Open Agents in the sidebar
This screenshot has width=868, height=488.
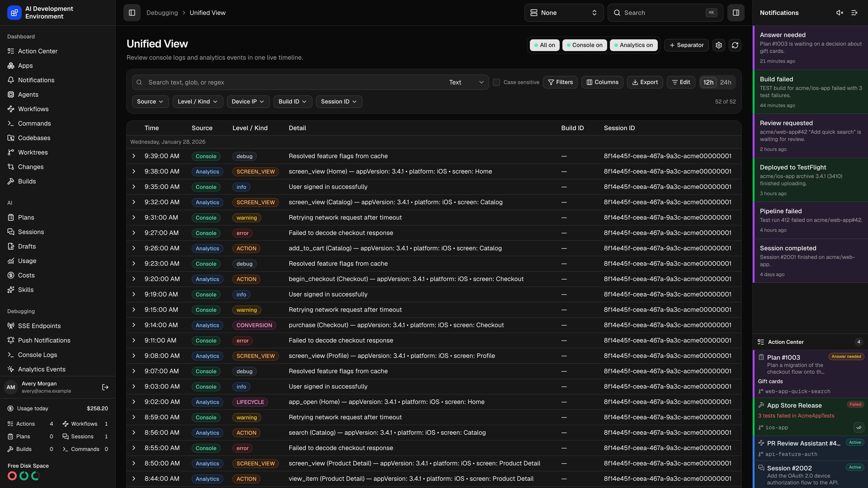(58, 95)
